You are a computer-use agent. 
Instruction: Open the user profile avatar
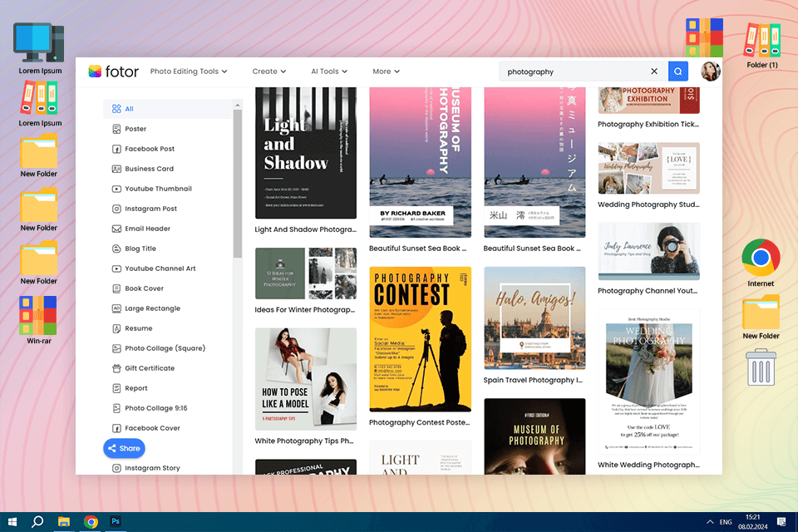click(x=711, y=71)
